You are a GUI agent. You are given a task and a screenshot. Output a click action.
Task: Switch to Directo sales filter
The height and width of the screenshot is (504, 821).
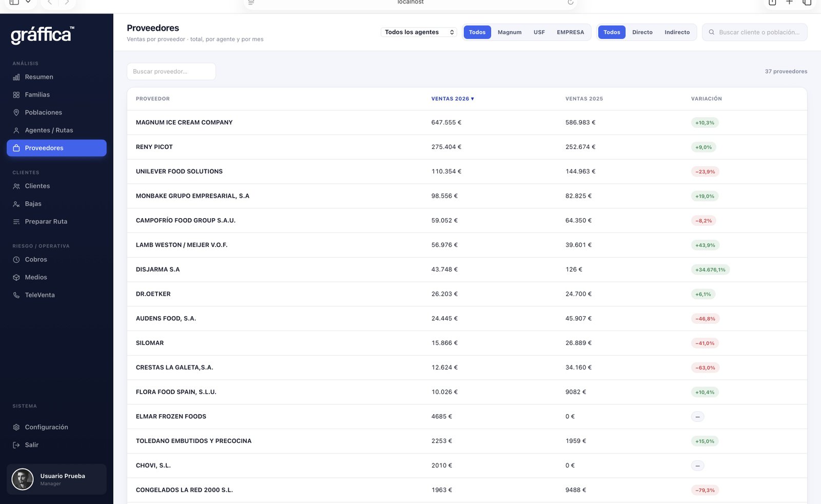pos(642,32)
